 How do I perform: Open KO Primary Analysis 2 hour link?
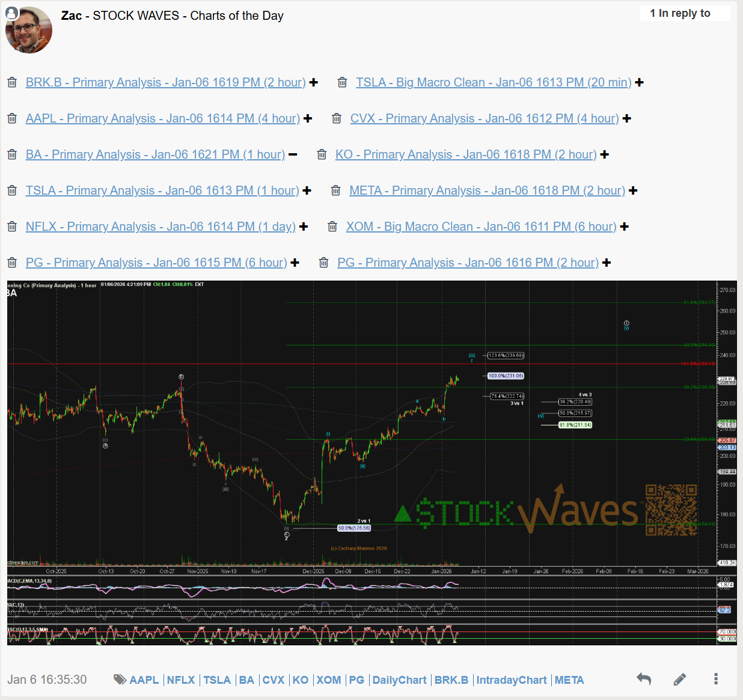[x=465, y=154]
